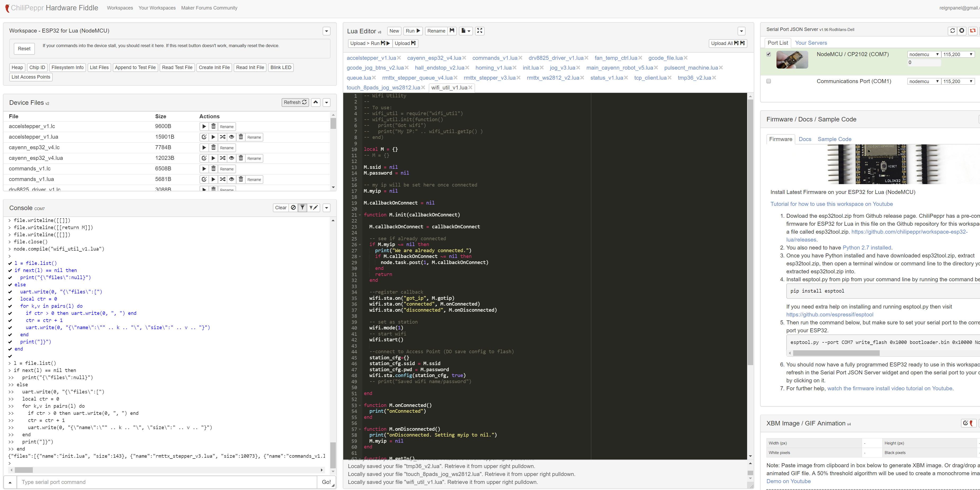
Task: Click the Chip ID button
Action: [x=37, y=68]
